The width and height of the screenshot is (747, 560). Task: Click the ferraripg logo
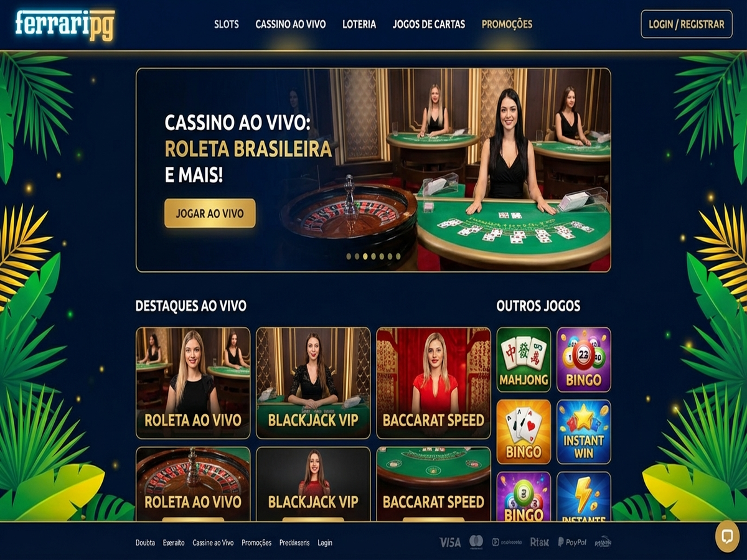(x=65, y=24)
